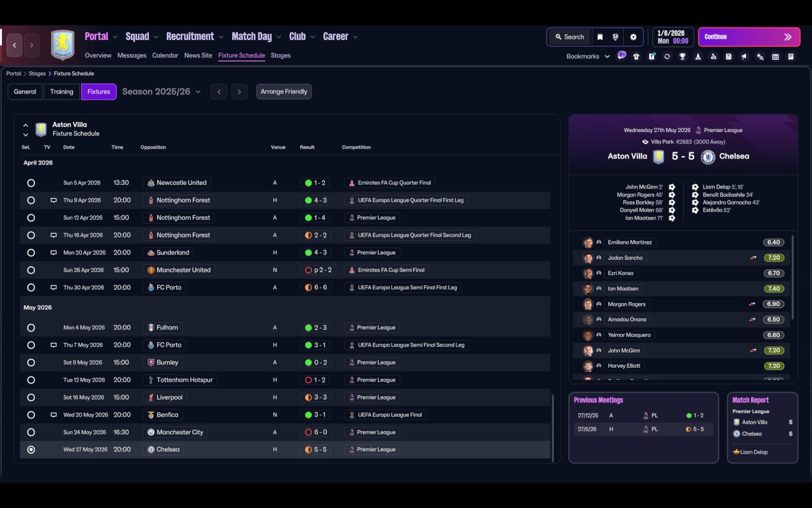
Task: Open the Club dropdown menu
Action: 302,37
